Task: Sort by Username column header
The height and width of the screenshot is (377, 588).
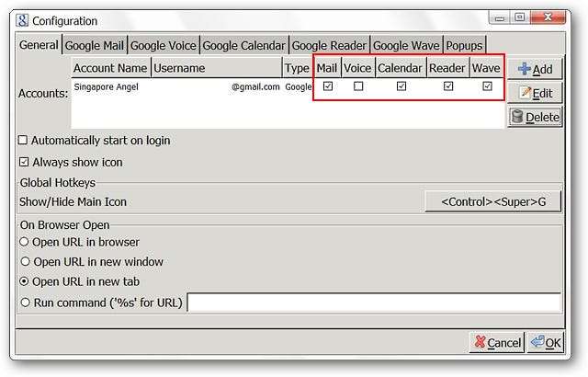Action: point(217,68)
